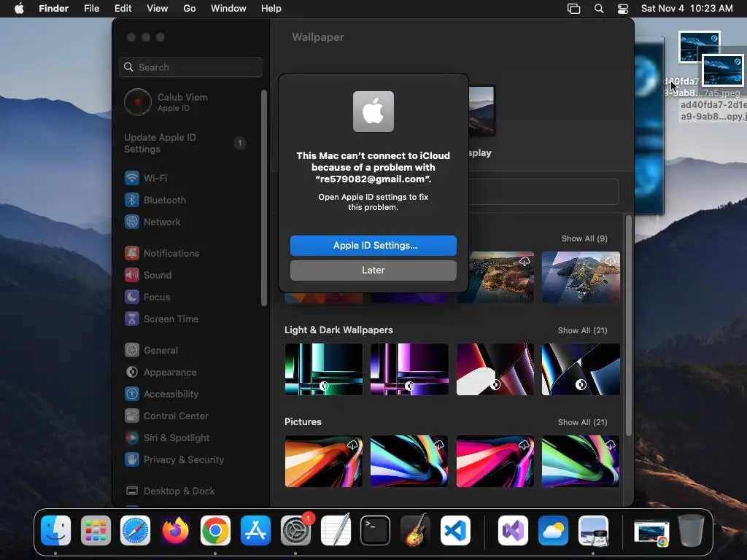Select teal-blue Pictures wallpaper thumbnail

[x=409, y=462]
